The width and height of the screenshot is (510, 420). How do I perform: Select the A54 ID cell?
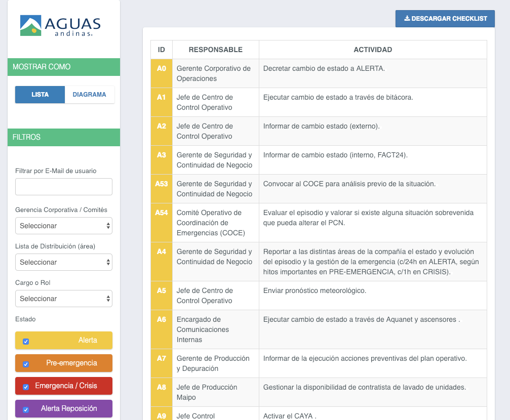[x=162, y=223]
